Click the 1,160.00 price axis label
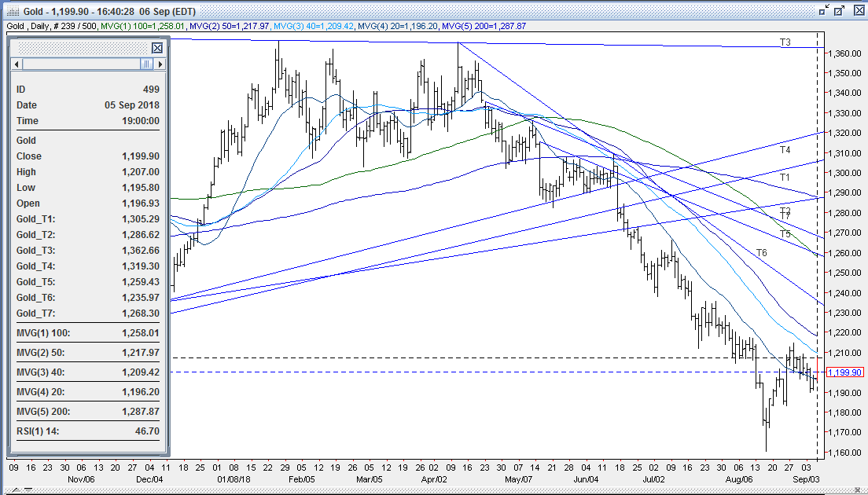Image resolution: width=868 pixels, height=495 pixels. coord(844,453)
